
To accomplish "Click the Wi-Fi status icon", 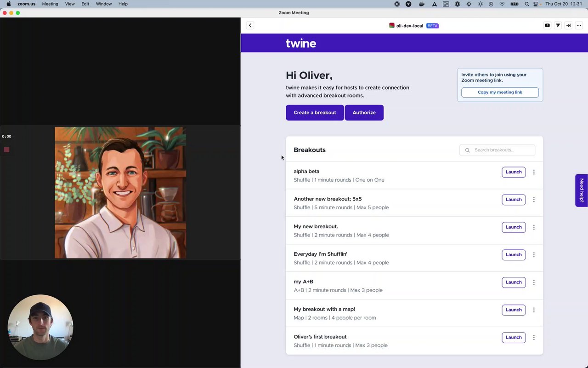I will (x=502, y=4).
